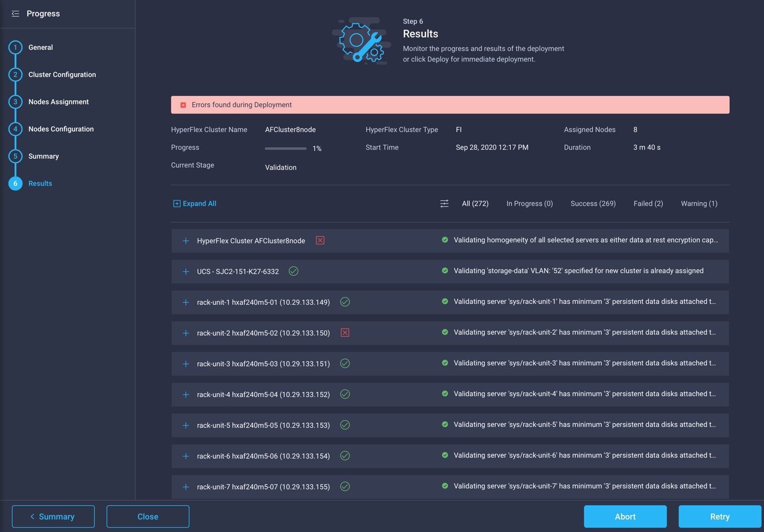Click duration value 3 m 40 s
This screenshot has width=764, height=532.
pos(647,147)
